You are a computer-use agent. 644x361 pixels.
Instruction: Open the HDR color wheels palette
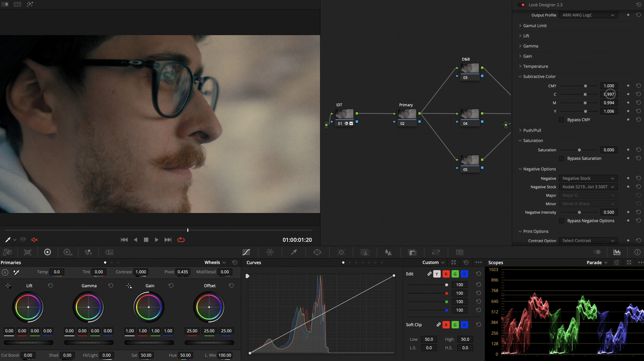pos(68,252)
